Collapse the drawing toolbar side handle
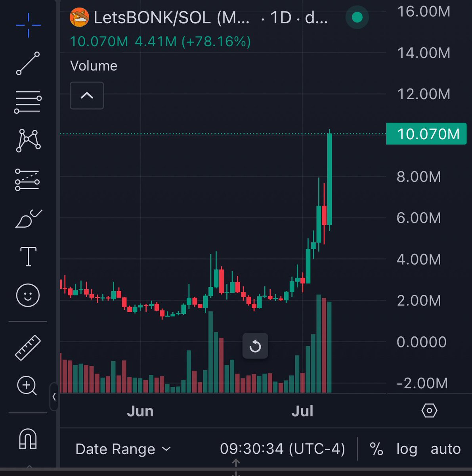 tap(54, 397)
